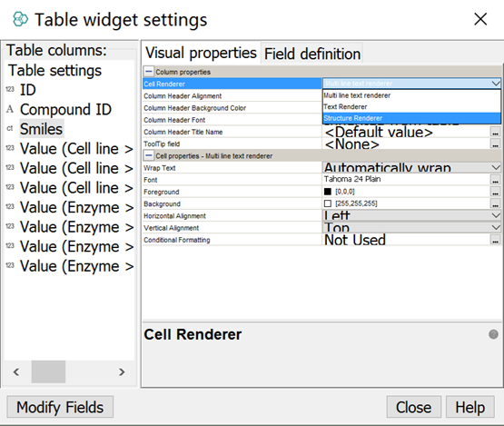Open Column Header Title Name ellipsis button
This screenshot has width=504, height=426.
pos(495,132)
